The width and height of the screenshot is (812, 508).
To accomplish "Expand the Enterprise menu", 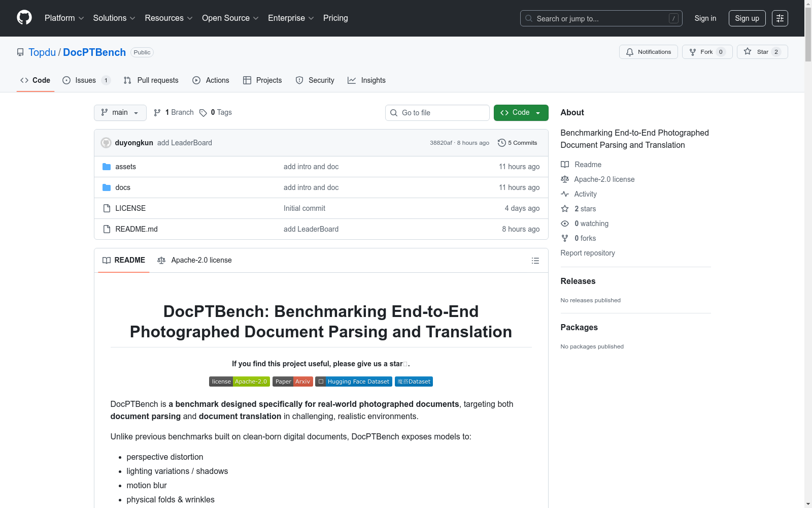I will tap(291, 18).
